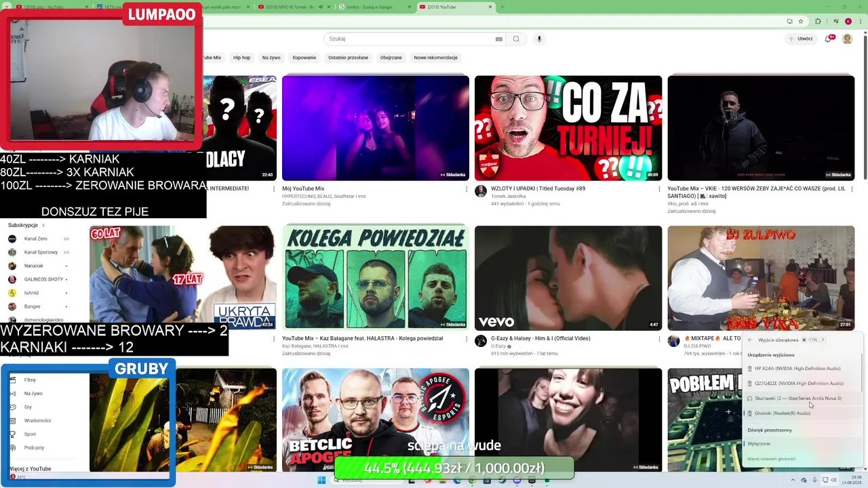Click the YouTube search magnifier button
The width and height of the screenshot is (868, 488).
coord(516,39)
